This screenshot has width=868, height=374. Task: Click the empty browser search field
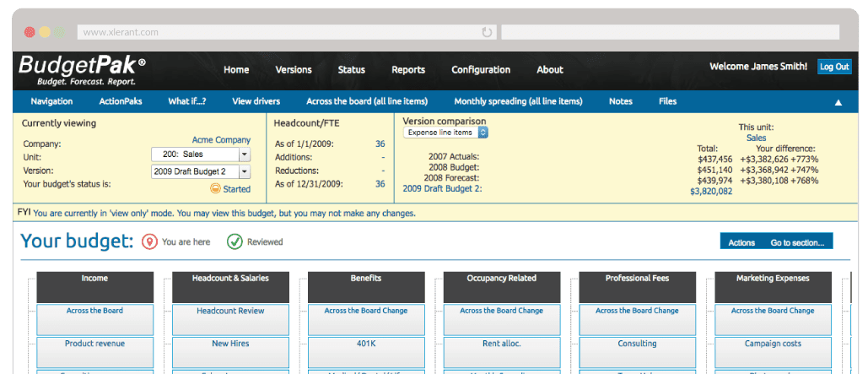click(670, 32)
